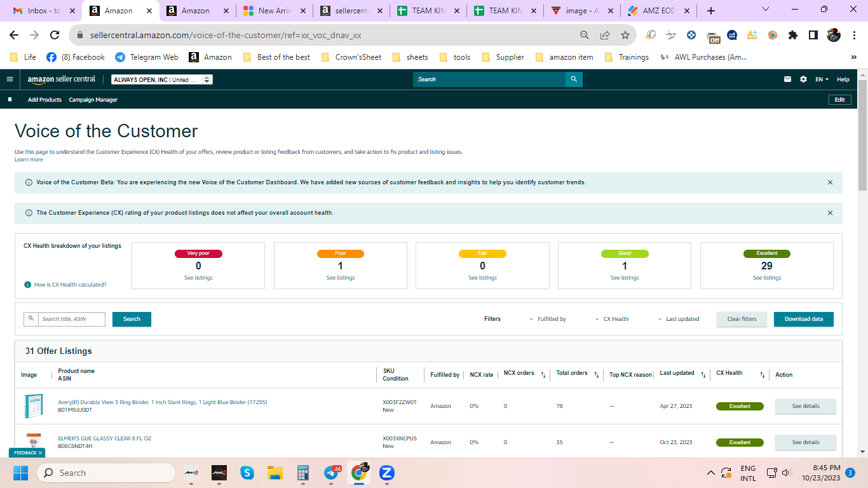Dismiss the Voice of the Customer Beta banner

[x=830, y=182]
